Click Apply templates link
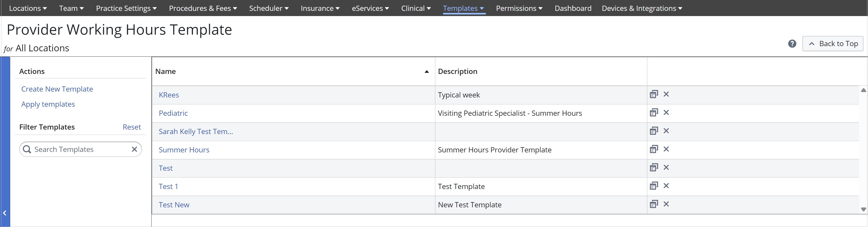868x227 pixels. pos(48,104)
